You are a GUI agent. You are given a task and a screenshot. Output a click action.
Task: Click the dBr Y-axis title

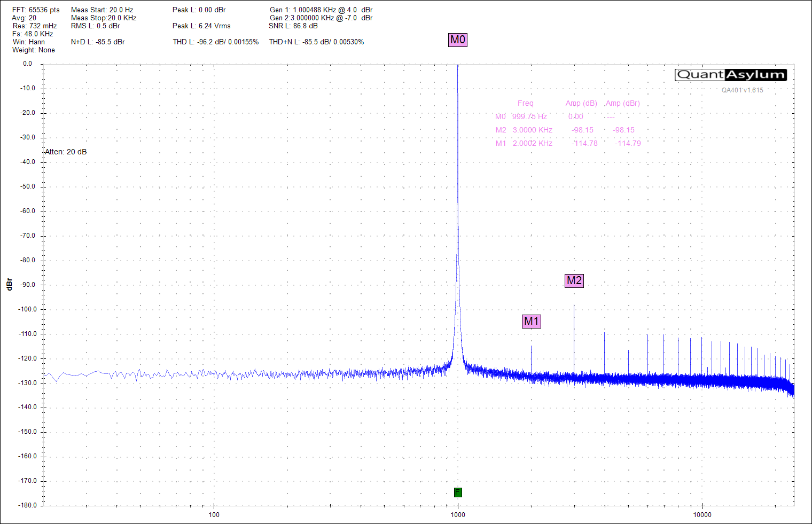pyautogui.click(x=9, y=285)
